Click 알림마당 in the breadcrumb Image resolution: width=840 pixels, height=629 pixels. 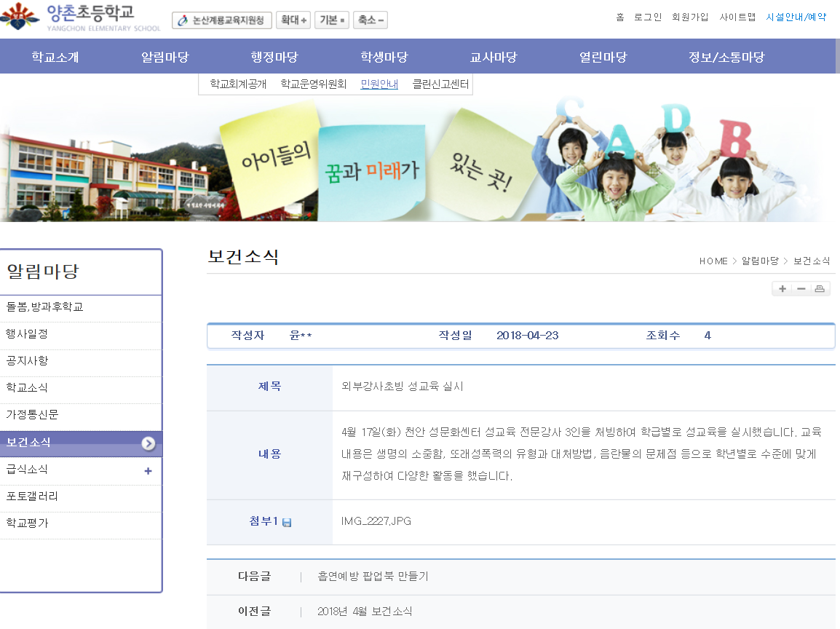click(760, 261)
